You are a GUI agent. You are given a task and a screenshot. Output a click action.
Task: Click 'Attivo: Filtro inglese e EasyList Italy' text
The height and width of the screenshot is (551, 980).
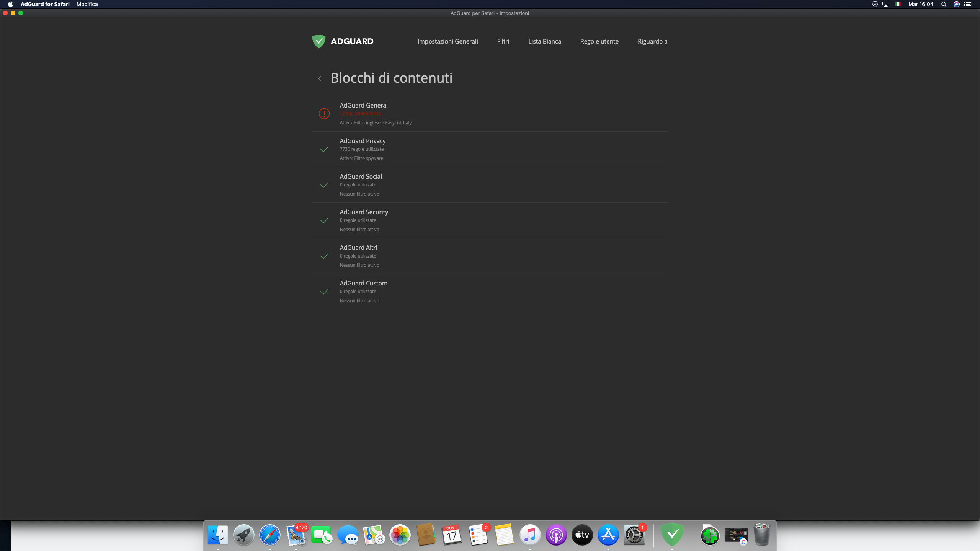tap(376, 123)
